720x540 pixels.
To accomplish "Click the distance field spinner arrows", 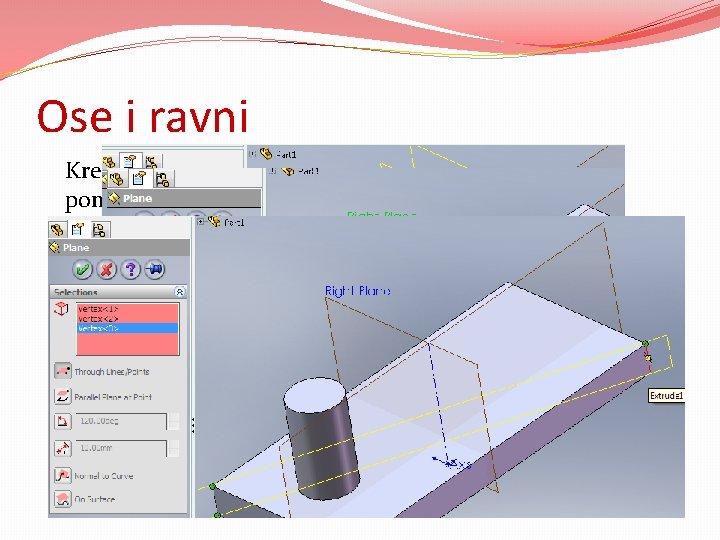I will click(x=174, y=448).
